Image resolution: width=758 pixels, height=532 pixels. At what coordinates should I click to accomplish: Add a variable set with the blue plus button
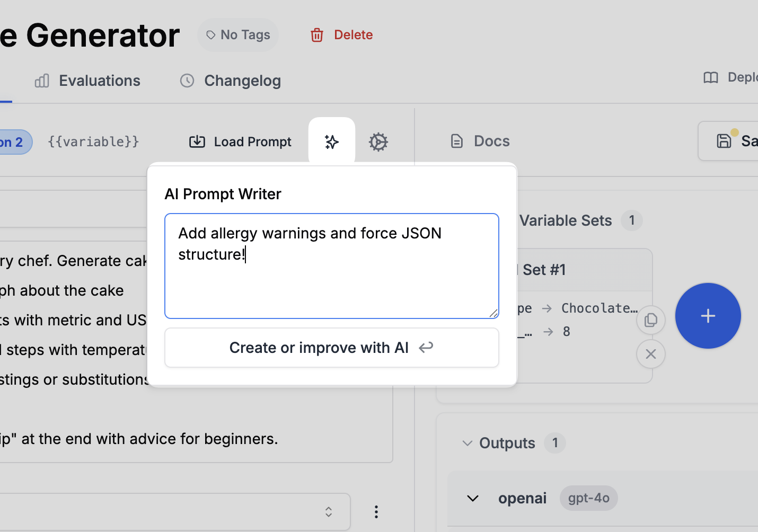click(708, 316)
